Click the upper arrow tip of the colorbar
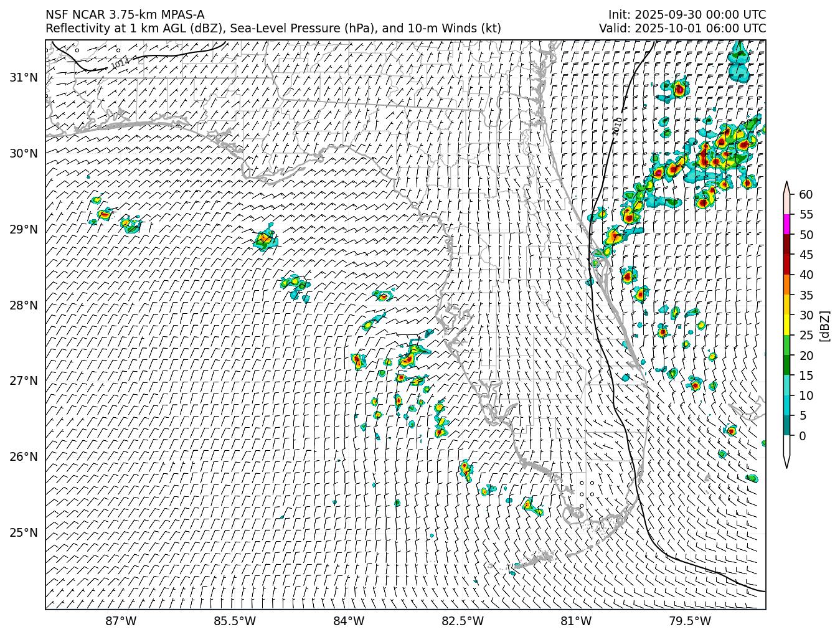This screenshot has height=637, width=840. point(786,186)
